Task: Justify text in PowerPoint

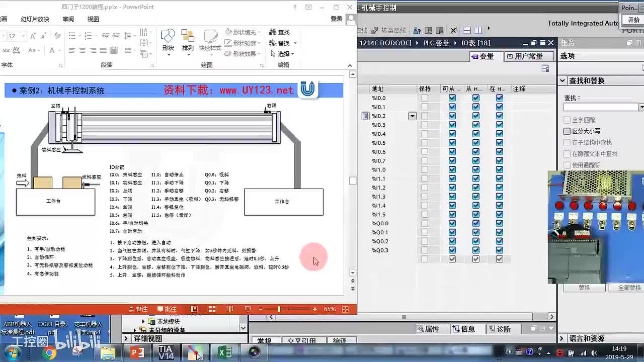Action: (x=103, y=51)
